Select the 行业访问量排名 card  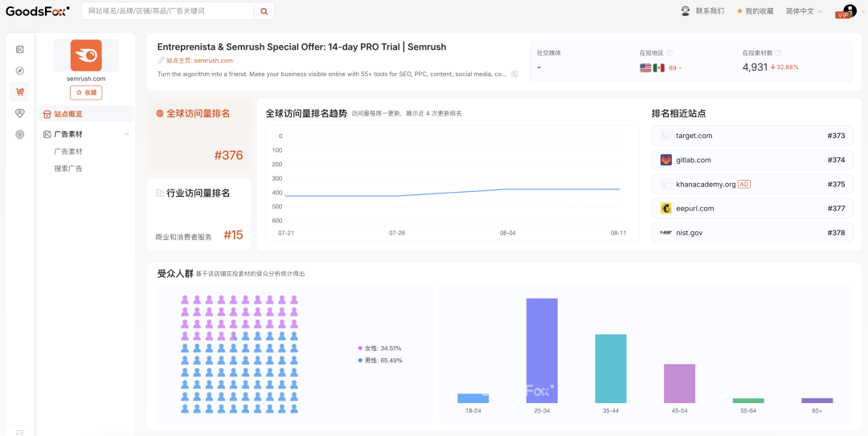point(199,214)
